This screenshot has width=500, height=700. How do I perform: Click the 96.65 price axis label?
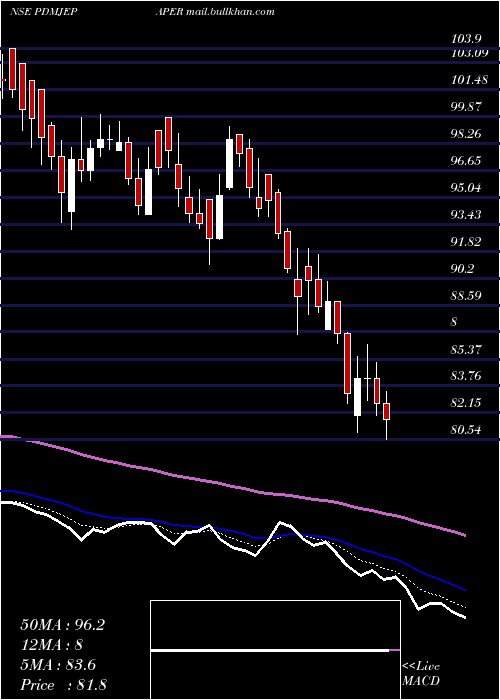(467, 161)
